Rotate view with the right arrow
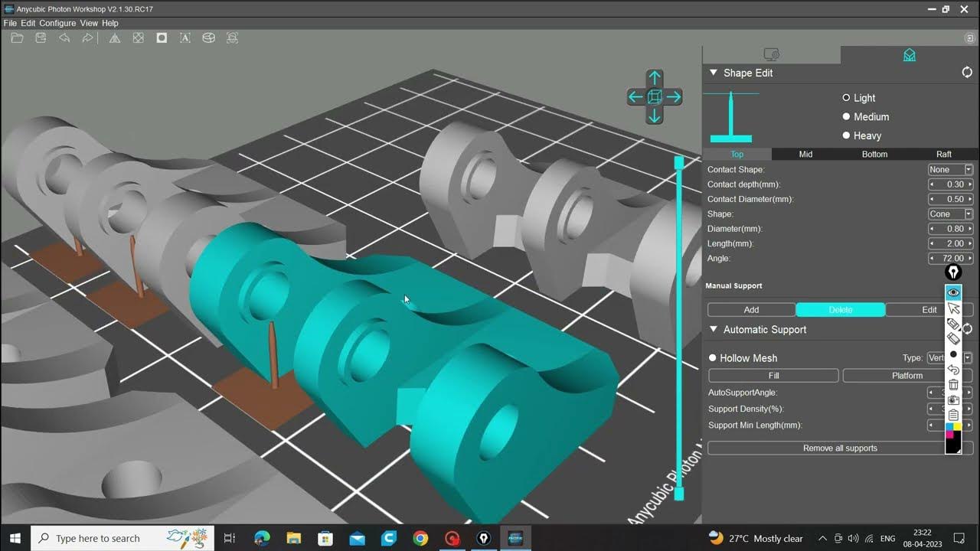The height and width of the screenshot is (551, 980). click(674, 97)
